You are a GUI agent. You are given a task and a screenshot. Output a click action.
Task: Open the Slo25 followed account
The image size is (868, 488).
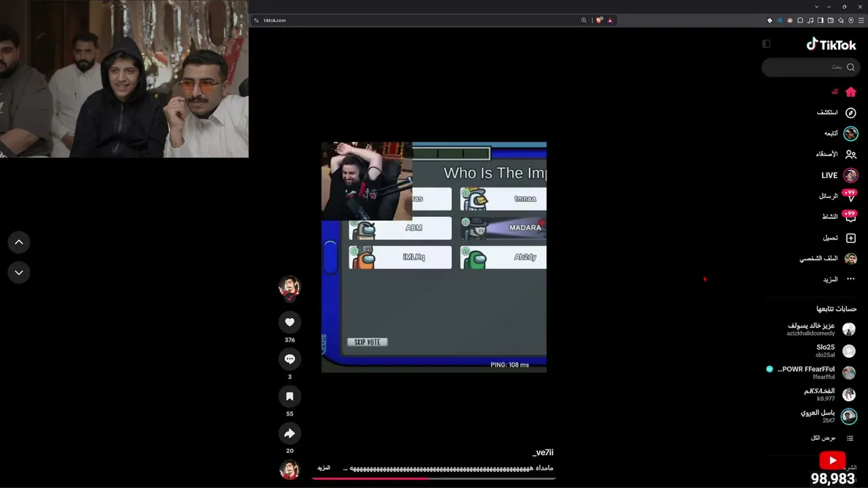(835, 351)
